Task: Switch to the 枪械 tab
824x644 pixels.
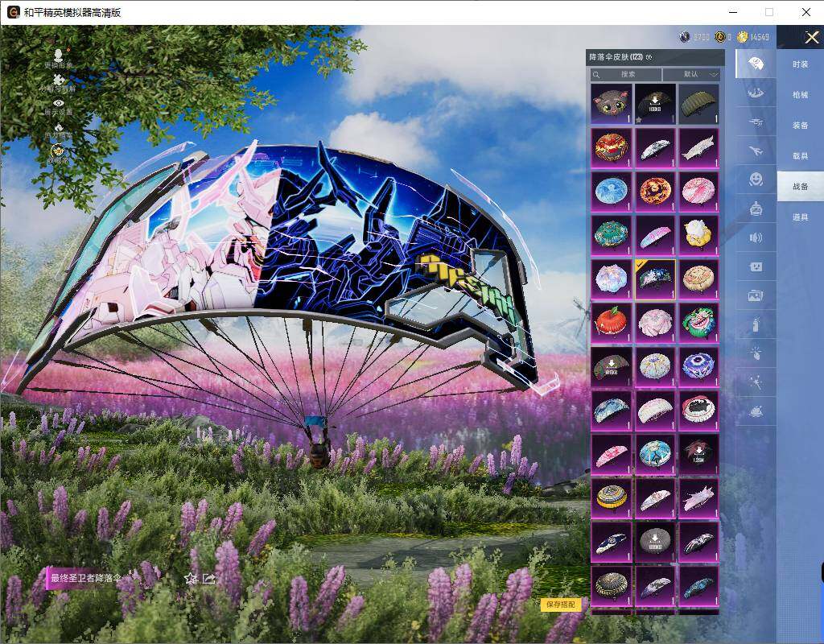Action: point(801,95)
